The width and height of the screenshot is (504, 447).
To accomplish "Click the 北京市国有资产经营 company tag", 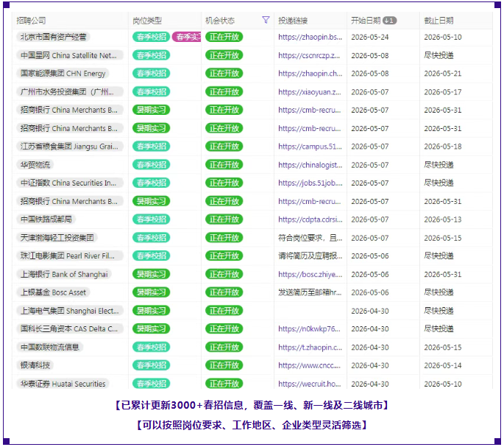I will 54,37.
